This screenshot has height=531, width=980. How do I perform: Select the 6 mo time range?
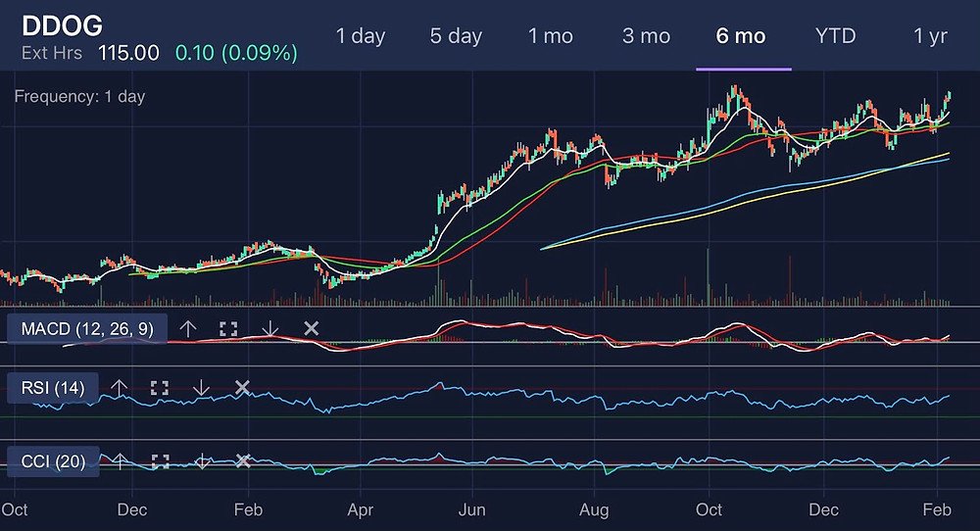[x=741, y=36]
